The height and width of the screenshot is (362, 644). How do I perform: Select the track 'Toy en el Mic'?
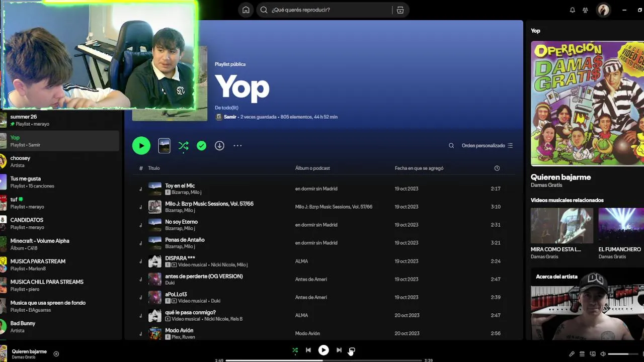tap(180, 186)
